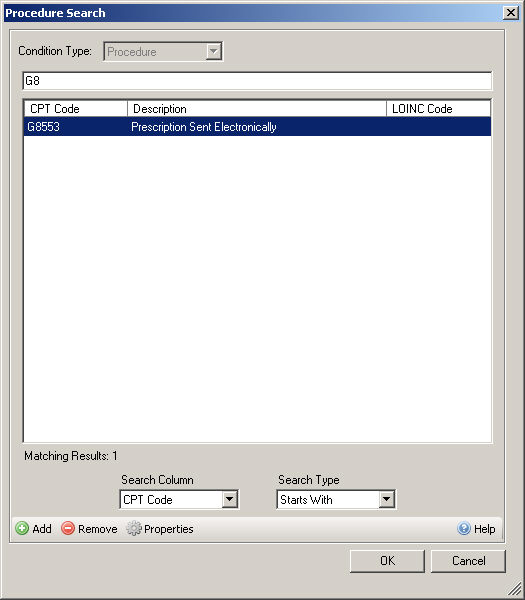This screenshot has height=600, width=525.
Task: Click the Help text link
Action: [484, 529]
